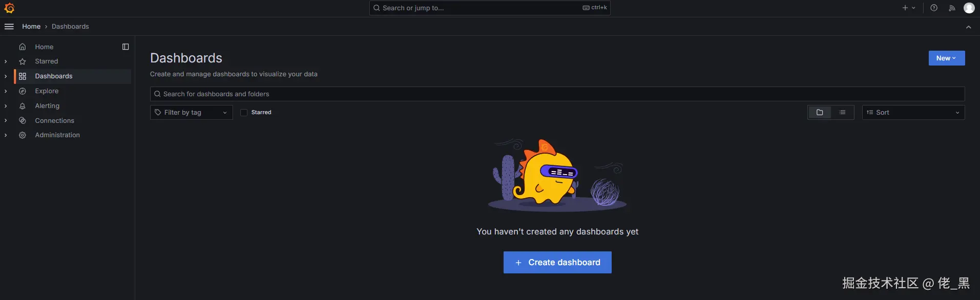Toggle the hamburger main menu button
This screenshot has width=980, height=300.
click(x=9, y=27)
